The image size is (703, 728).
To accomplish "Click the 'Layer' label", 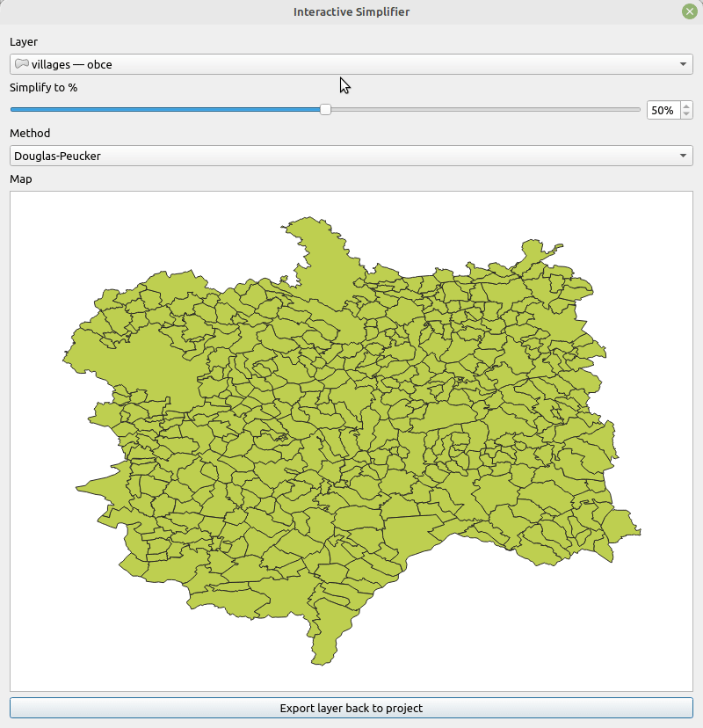I will tap(24, 42).
